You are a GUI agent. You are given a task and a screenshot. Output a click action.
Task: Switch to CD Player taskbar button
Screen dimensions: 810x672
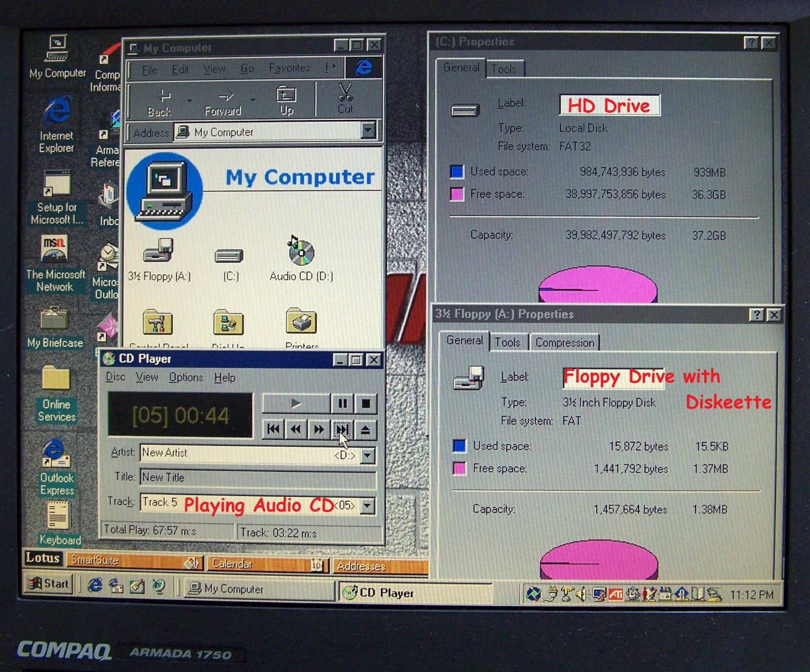pos(415,593)
